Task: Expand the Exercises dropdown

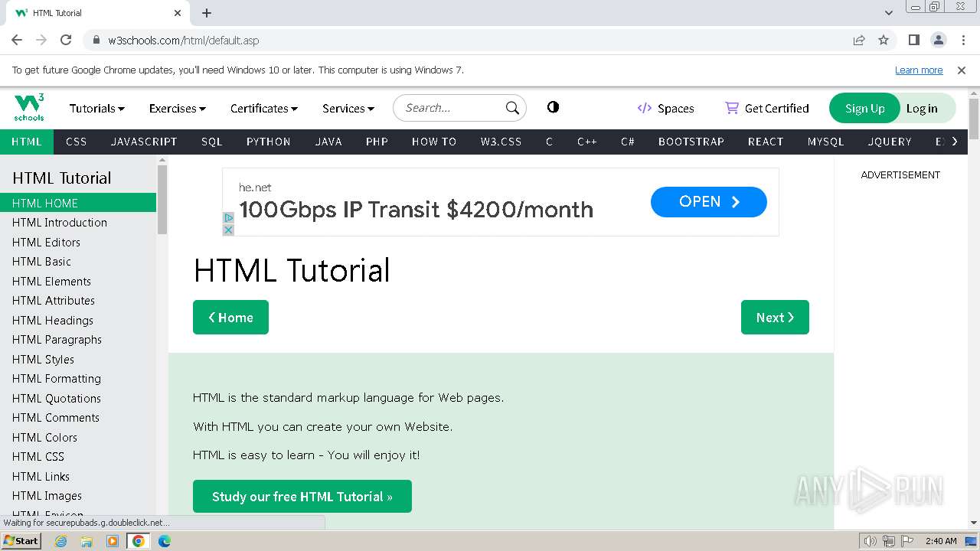Action: [178, 109]
